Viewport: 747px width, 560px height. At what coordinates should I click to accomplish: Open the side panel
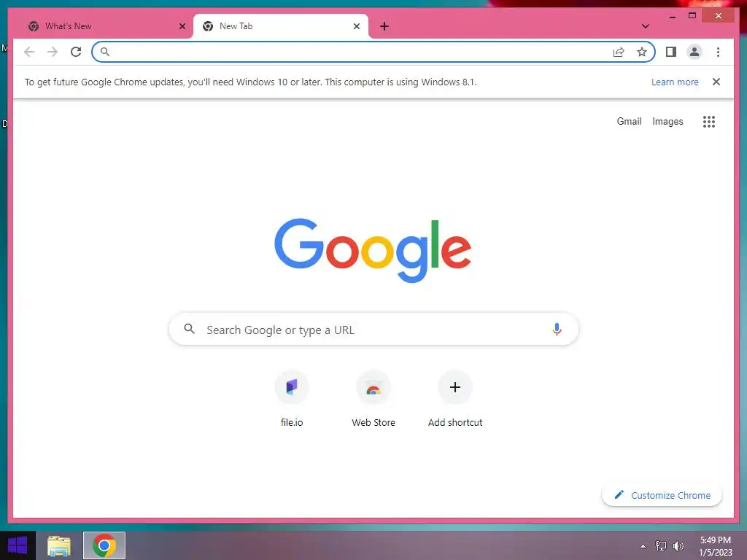(671, 52)
